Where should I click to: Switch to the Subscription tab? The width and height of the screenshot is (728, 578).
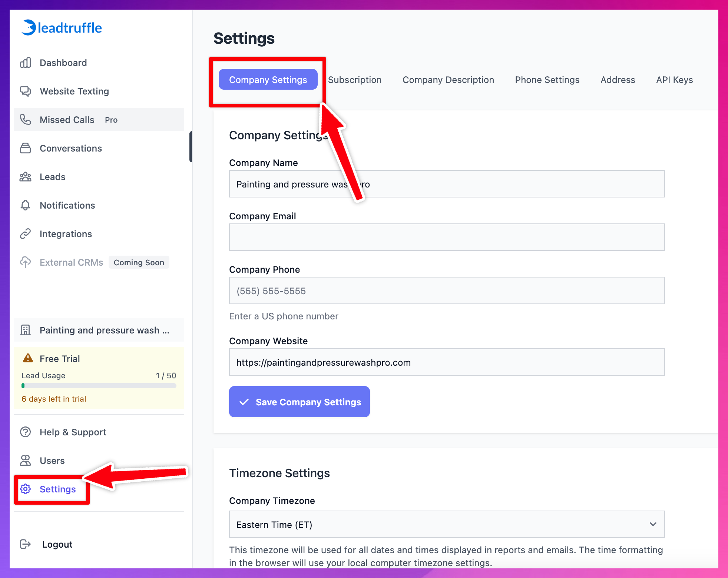(x=354, y=80)
